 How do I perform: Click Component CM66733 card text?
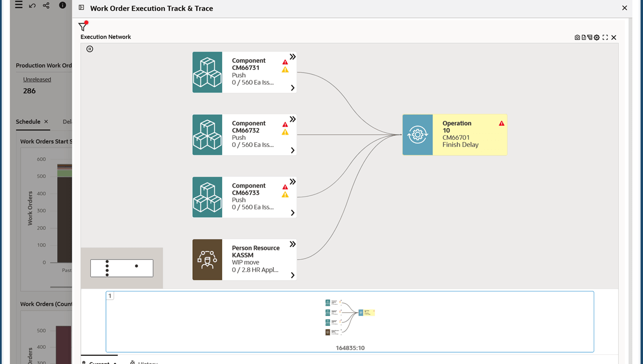pyautogui.click(x=253, y=196)
